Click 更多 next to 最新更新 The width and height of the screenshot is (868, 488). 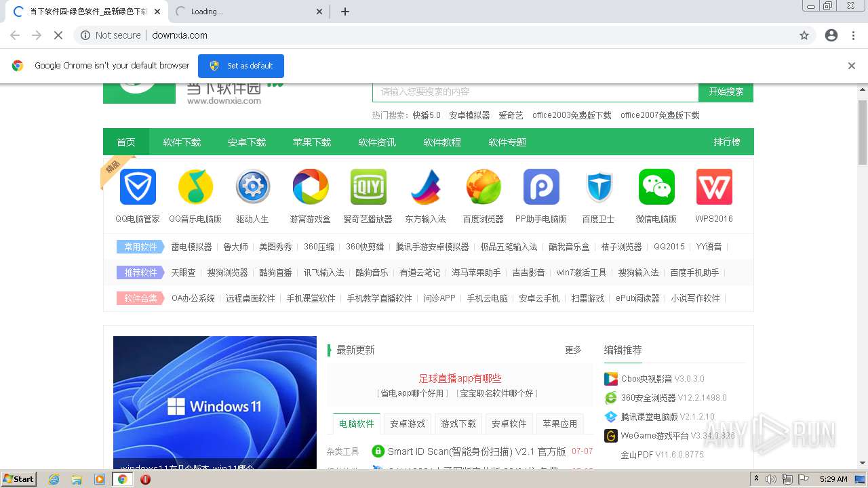click(573, 350)
